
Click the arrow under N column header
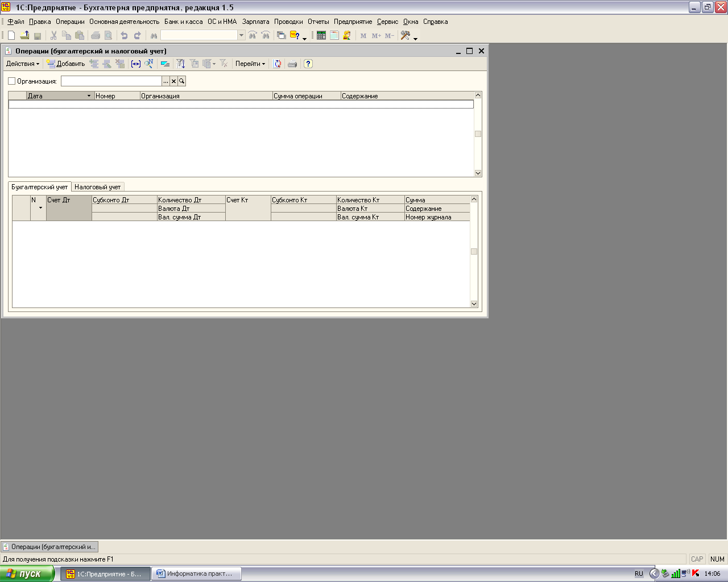40,208
